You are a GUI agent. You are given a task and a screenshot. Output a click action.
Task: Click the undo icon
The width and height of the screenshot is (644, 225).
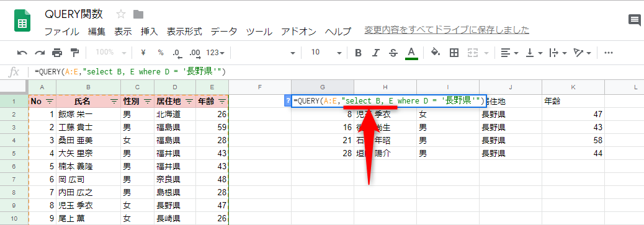tap(22, 53)
